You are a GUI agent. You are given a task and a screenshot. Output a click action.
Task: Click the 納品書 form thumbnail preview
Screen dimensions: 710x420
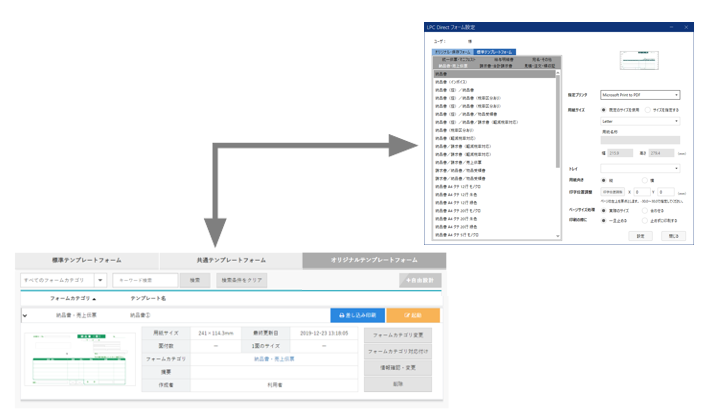coord(80,359)
